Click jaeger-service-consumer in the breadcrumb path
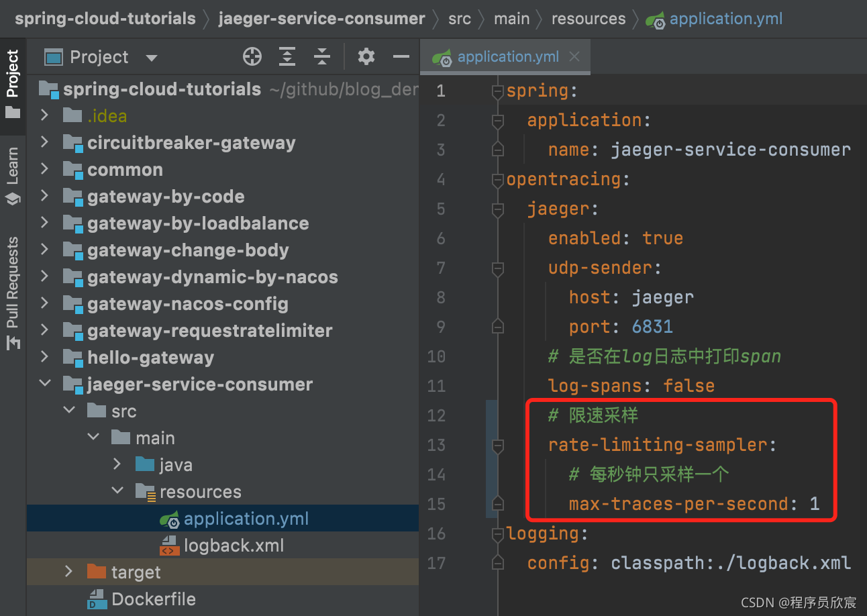The width and height of the screenshot is (867, 616). pyautogui.click(x=321, y=19)
